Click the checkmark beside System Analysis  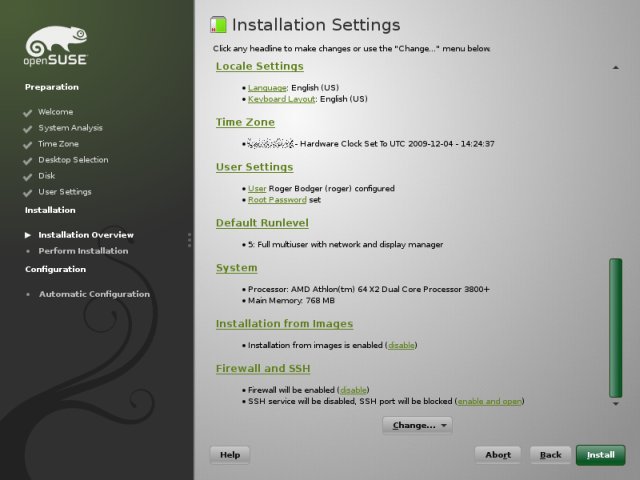coord(27,129)
